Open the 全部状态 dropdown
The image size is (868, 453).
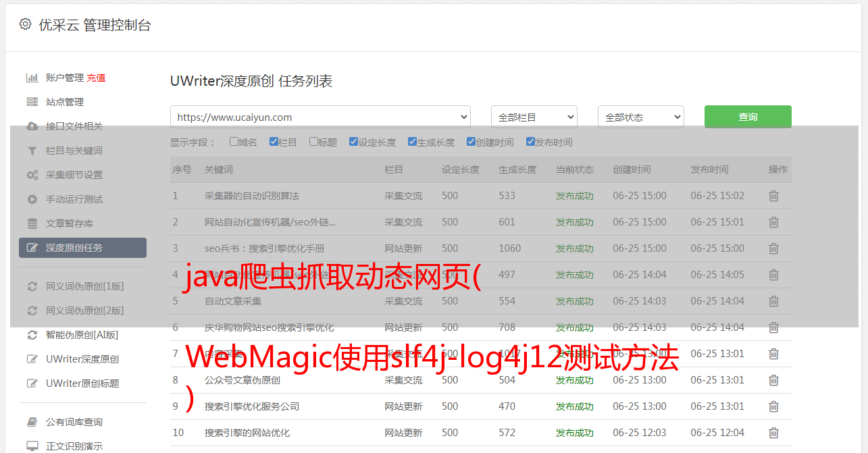pos(641,117)
